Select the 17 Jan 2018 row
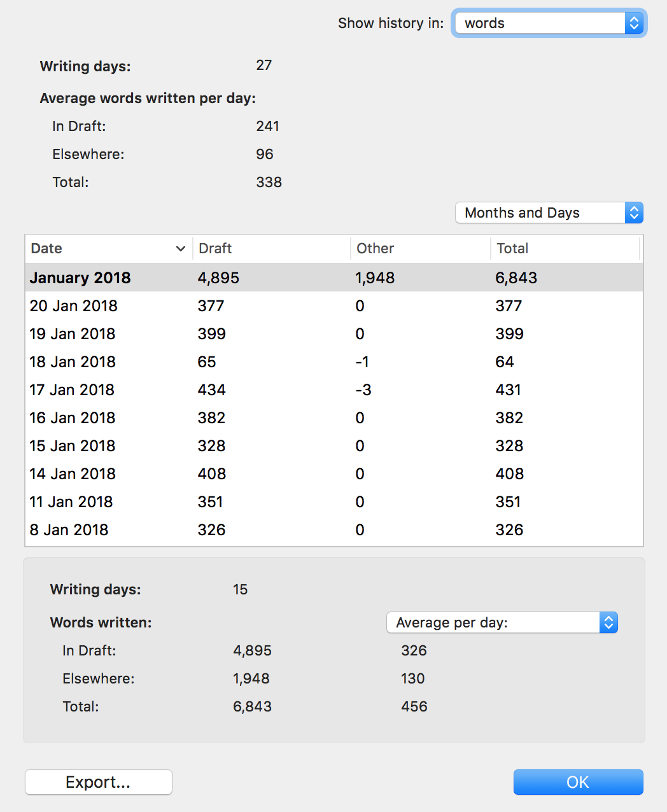 (x=334, y=389)
